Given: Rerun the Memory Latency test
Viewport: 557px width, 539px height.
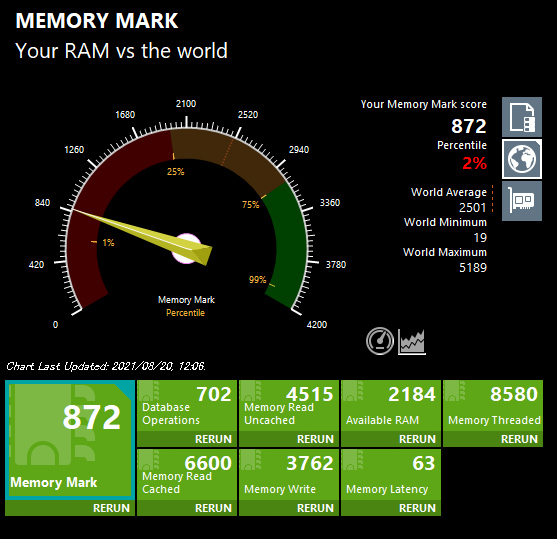Looking at the screenshot, I should [417, 508].
